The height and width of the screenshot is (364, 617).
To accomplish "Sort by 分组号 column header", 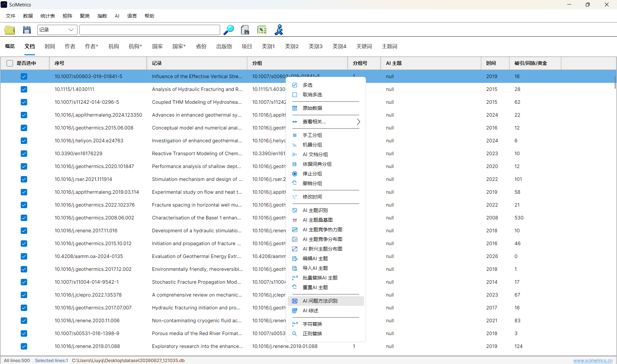I will click(364, 63).
